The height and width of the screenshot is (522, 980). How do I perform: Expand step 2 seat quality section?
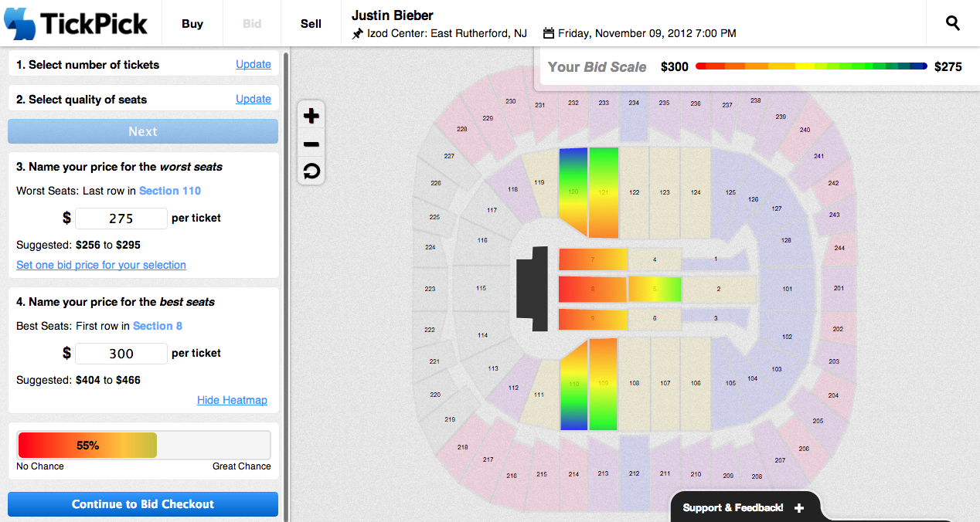(254, 99)
